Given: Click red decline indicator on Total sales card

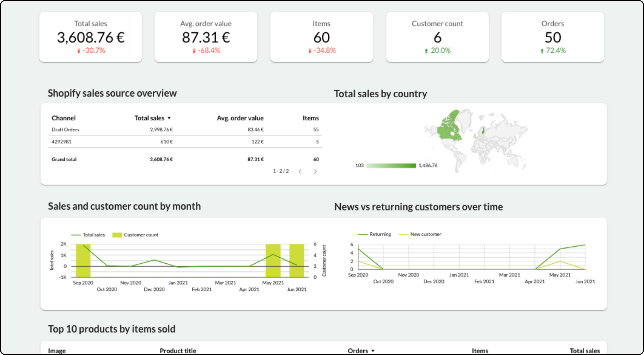Looking at the screenshot, I should pos(79,50).
